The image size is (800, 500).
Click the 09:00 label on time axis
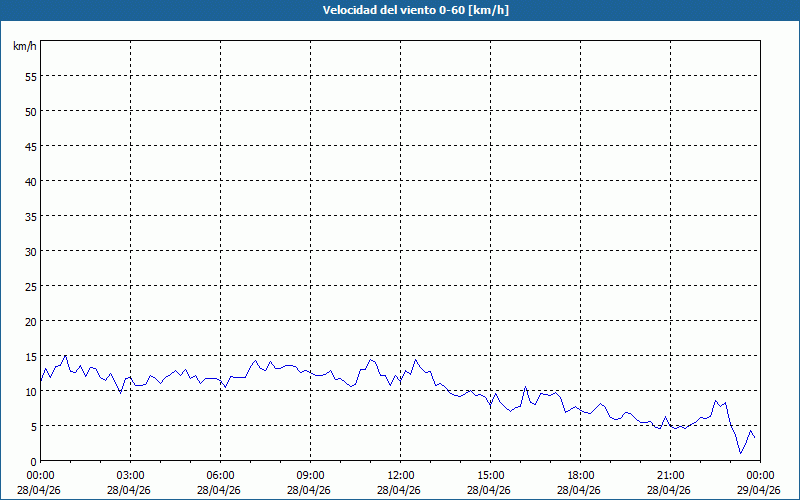click(310, 475)
